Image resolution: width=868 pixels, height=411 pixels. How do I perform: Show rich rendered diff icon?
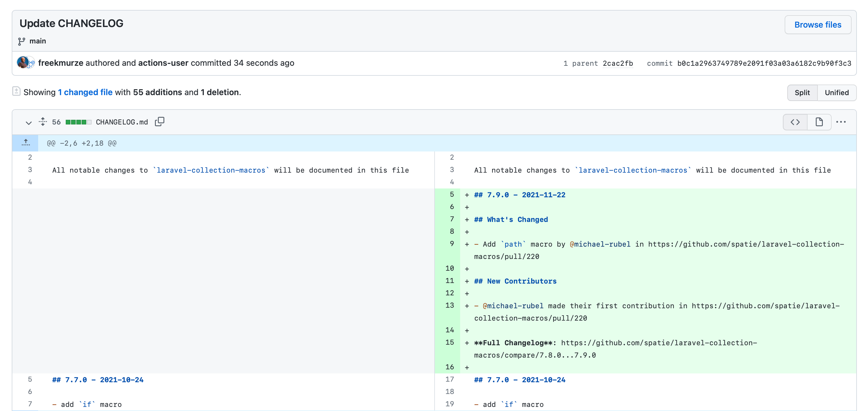pyautogui.click(x=819, y=122)
